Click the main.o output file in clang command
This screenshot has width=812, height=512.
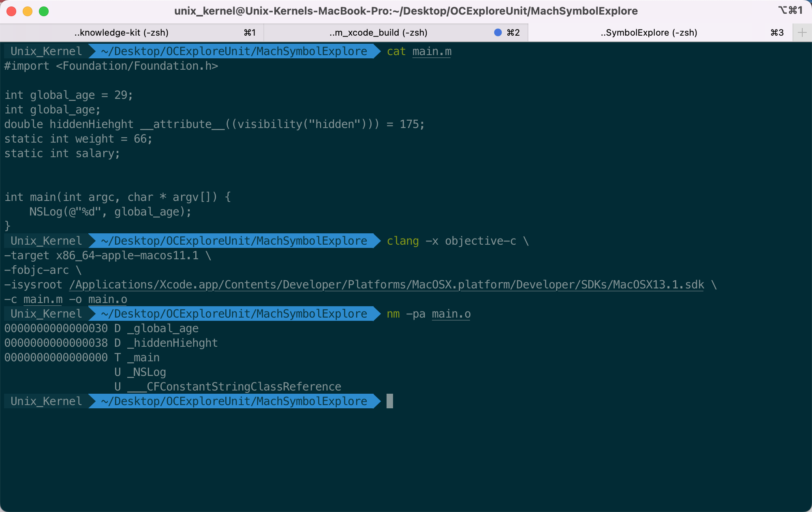pos(108,299)
